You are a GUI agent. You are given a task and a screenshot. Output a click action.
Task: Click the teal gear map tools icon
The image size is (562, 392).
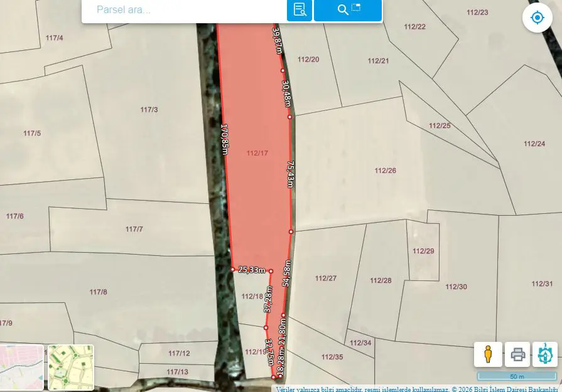(x=545, y=354)
